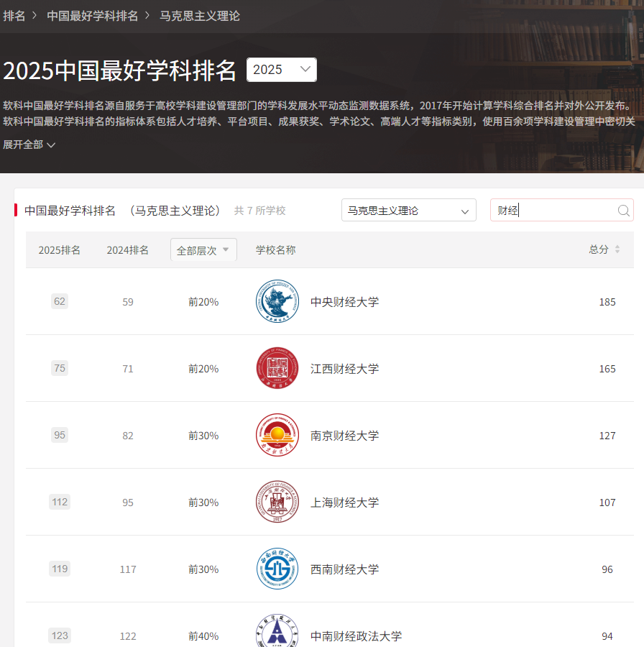Image resolution: width=644 pixels, height=647 pixels.
Task: Click the Nanjing University of Finance logo
Action: [x=277, y=435]
